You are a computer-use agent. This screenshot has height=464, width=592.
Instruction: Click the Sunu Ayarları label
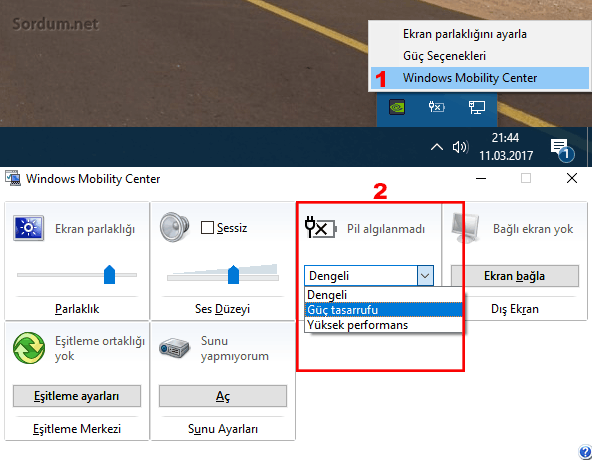pyautogui.click(x=223, y=429)
